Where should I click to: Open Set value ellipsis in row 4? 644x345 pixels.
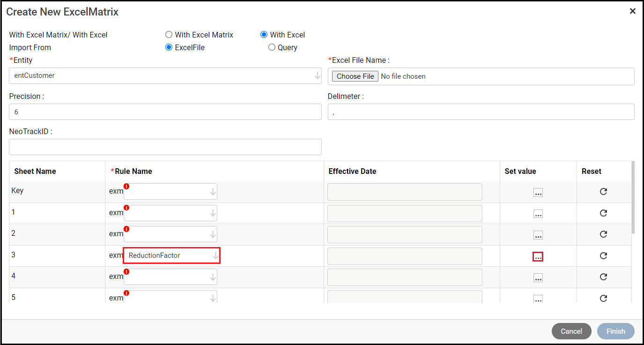[x=538, y=278]
